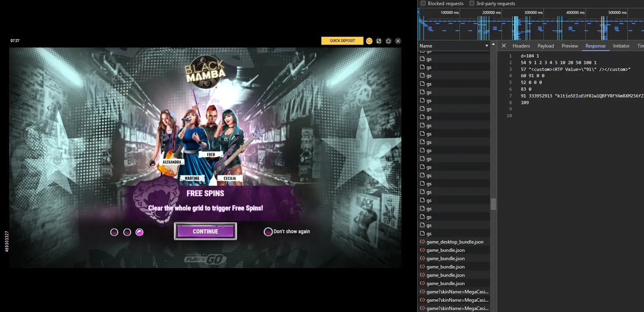
Task: Click response line '109'
Action: (525, 103)
